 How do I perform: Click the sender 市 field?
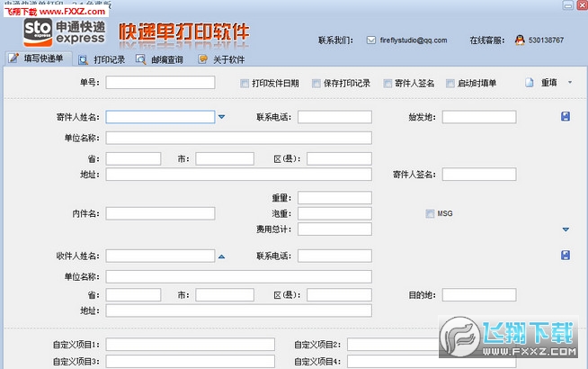point(225,158)
